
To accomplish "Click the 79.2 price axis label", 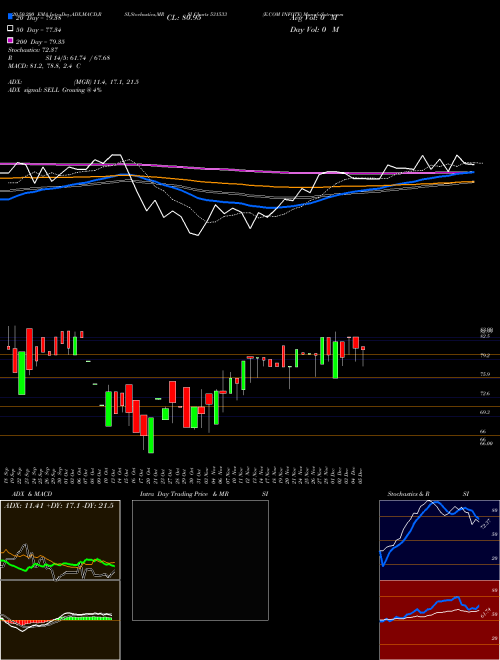I will pos(484,356).
